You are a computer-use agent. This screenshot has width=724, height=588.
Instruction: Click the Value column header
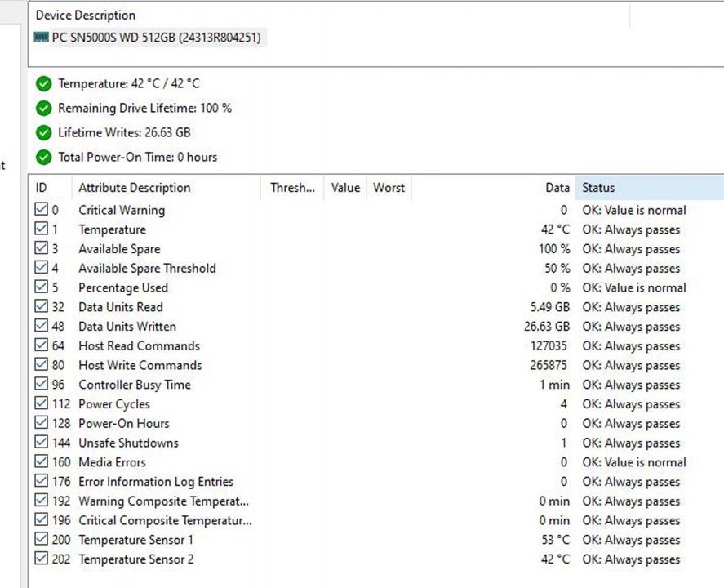345,188
